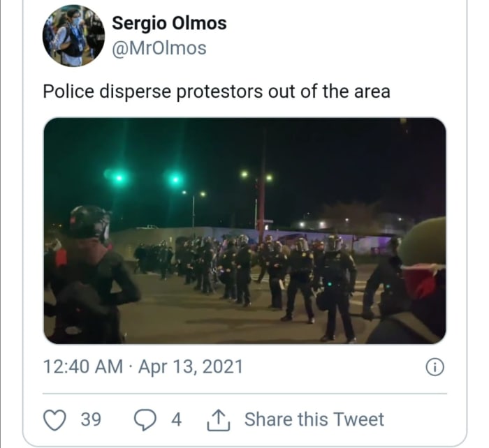The image size is (489, 448).
Task: Open the @MrOlmos handle link
Action: pyautogui.click(x=159, y=47)
